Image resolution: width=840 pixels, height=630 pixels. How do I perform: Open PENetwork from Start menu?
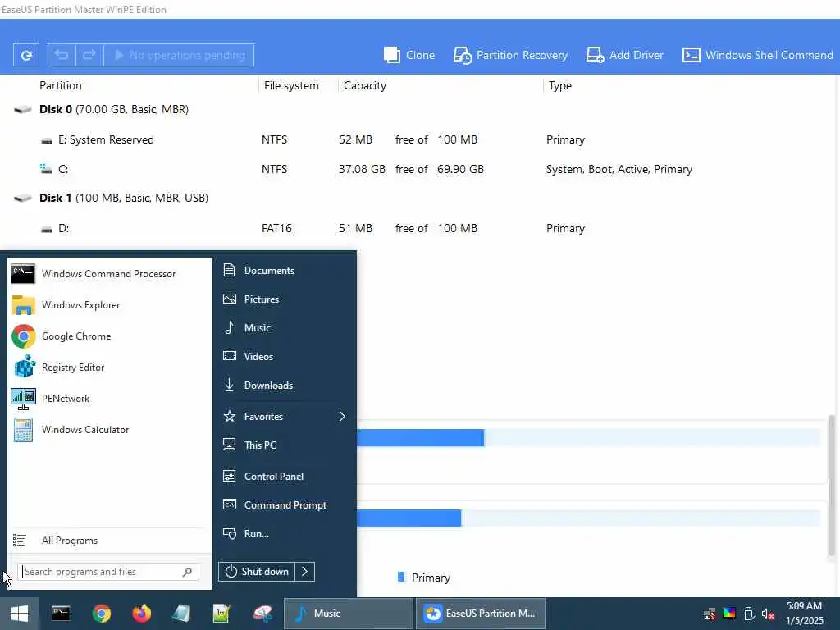[109, 399]
